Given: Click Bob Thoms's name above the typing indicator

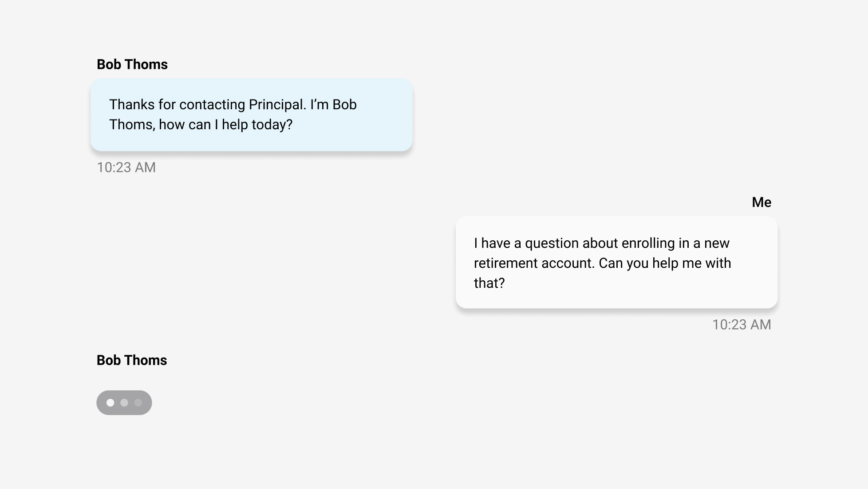Looking at the screenshot, I should click(131, 360).
